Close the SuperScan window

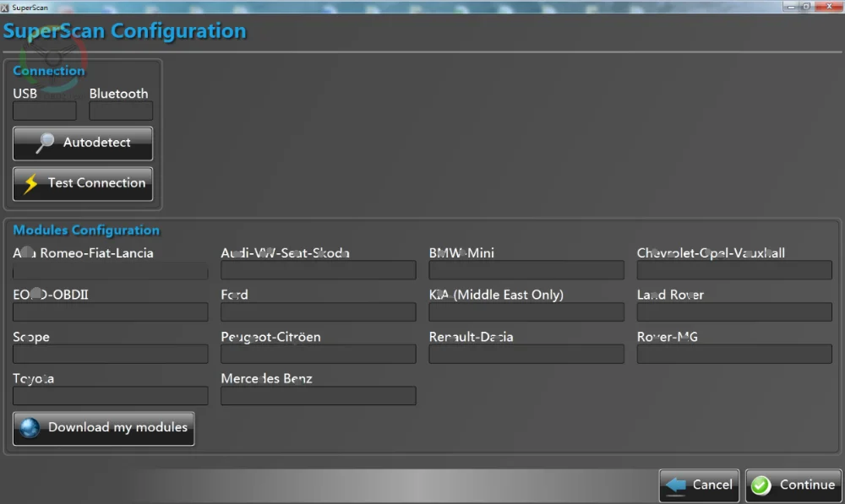click(829, 7)
